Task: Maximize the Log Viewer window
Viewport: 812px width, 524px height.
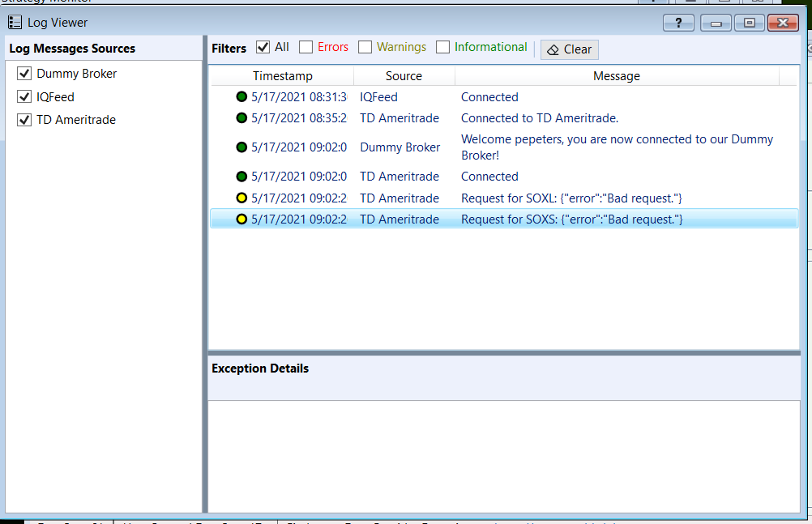Action: coord(750,23)
